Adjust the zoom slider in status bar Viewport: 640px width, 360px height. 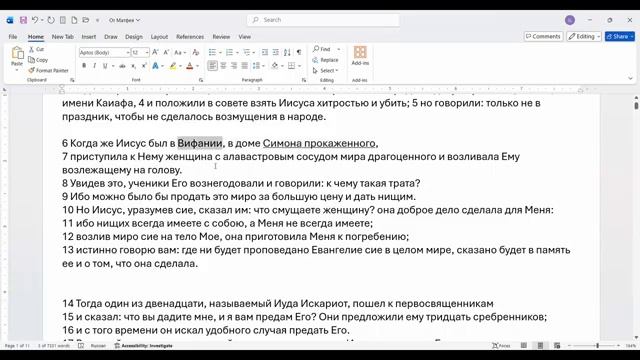[597, 346]
